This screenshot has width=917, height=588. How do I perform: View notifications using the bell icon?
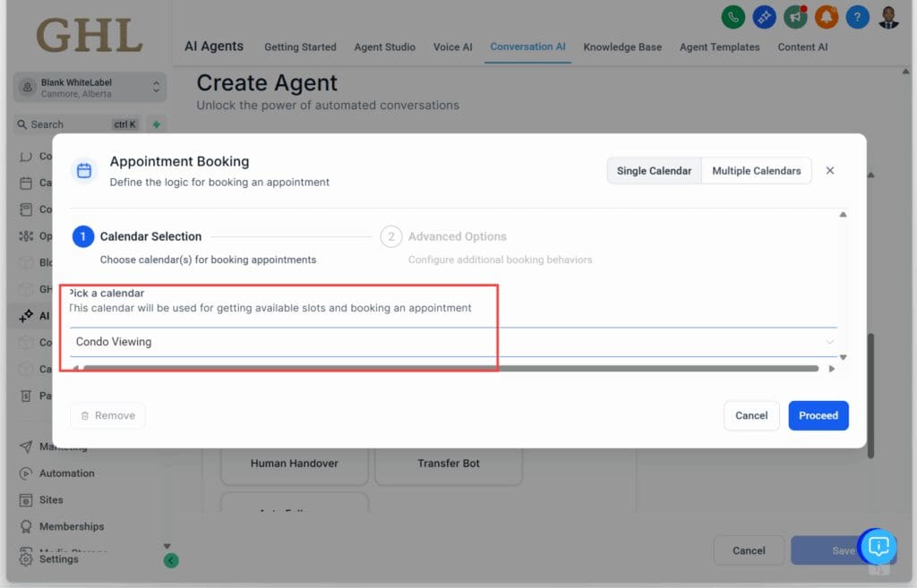point(826,16)
